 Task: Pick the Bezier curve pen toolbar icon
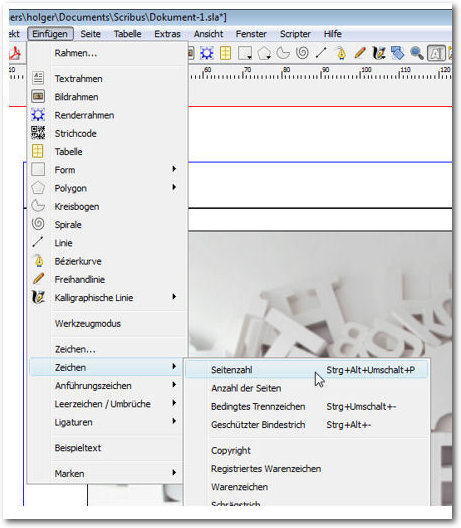(341, 53)
